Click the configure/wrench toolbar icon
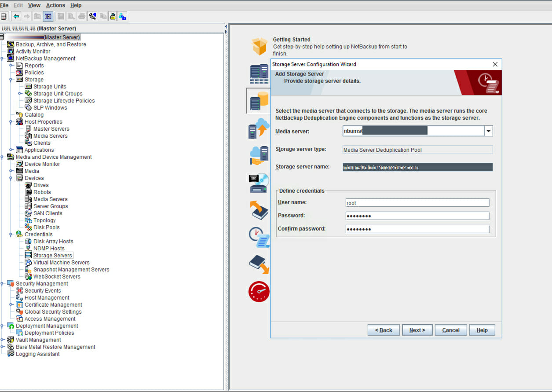The width and height of the screenshot is (552, 392). (92, 16)
